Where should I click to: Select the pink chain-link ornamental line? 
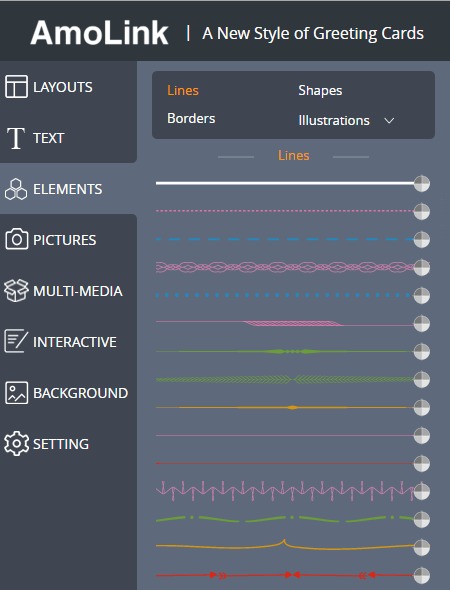click(x=285, y=268)
